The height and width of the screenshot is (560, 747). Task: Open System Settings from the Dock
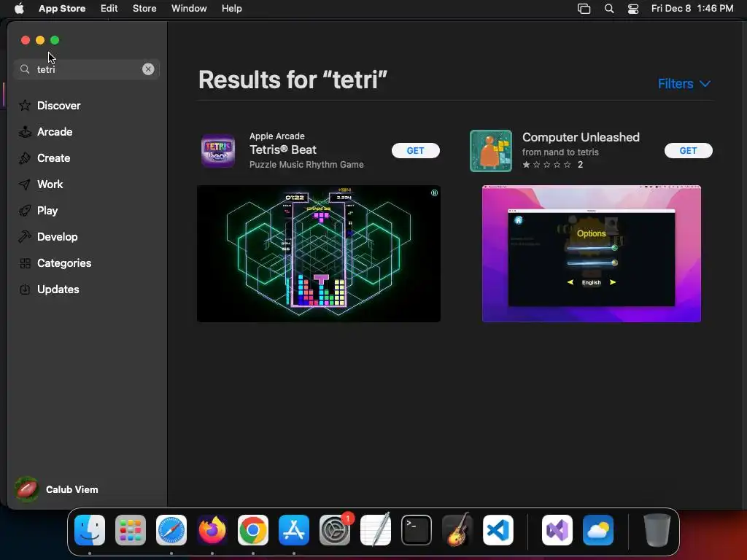pyautogui.click(x=334, y=530)
